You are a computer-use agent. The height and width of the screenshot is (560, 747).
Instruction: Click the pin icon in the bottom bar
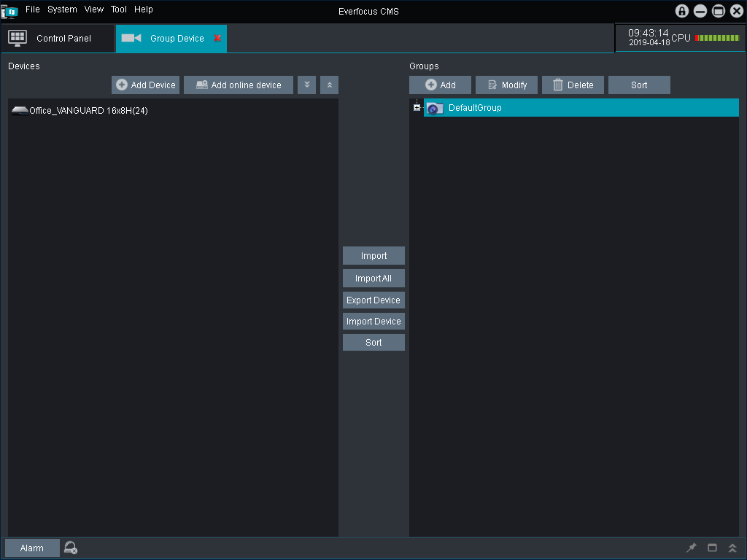pyautogui.click(x=692, y=548)
